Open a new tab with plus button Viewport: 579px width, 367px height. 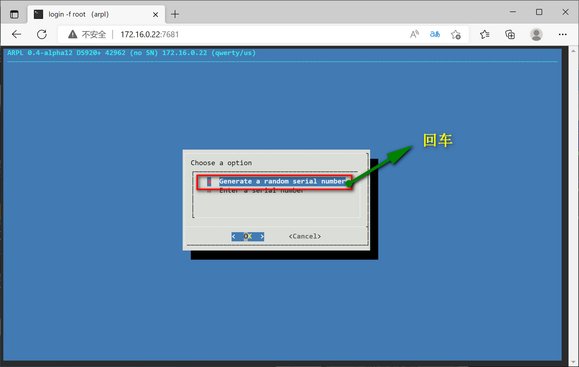[x=175, y=14]
